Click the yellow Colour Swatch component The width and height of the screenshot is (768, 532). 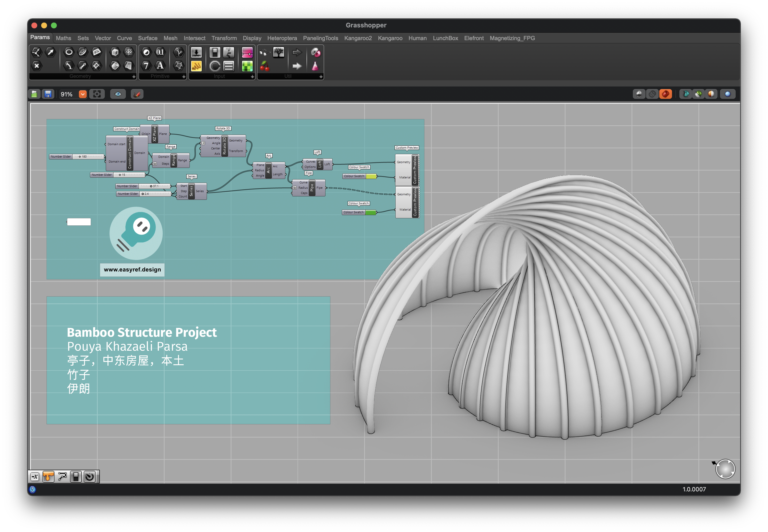(371, 176)
